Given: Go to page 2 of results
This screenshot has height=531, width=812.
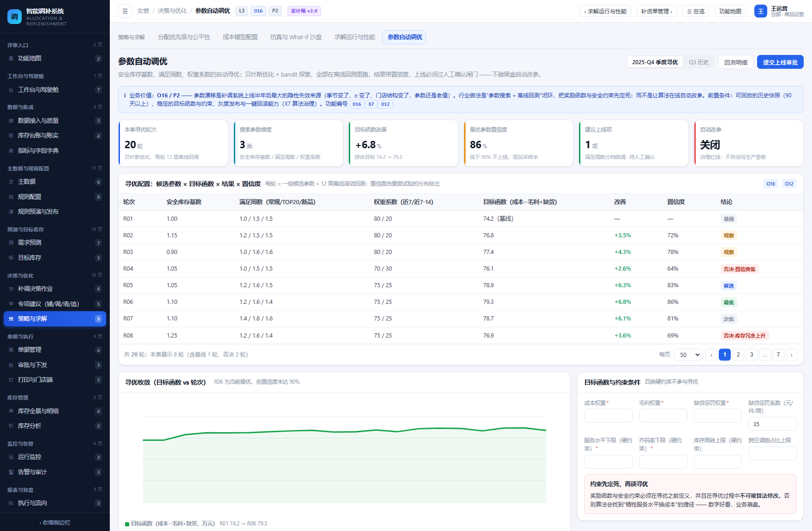Looking at the screenshot, I should point(738,355).
